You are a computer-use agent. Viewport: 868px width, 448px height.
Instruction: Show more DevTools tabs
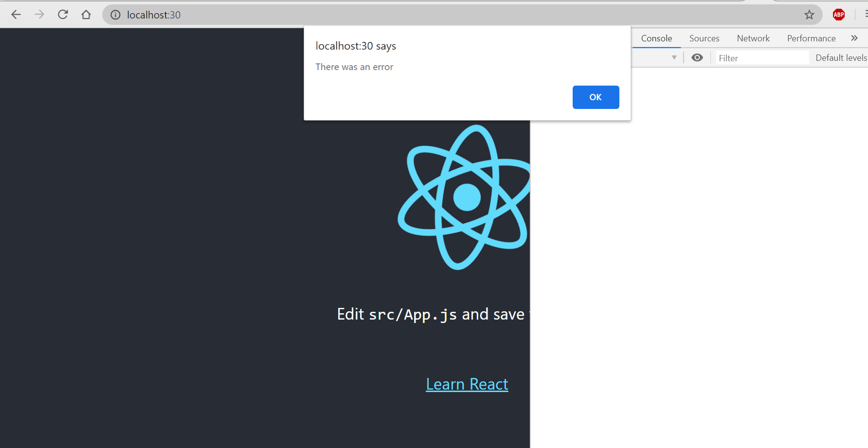(x=854, y=38)
